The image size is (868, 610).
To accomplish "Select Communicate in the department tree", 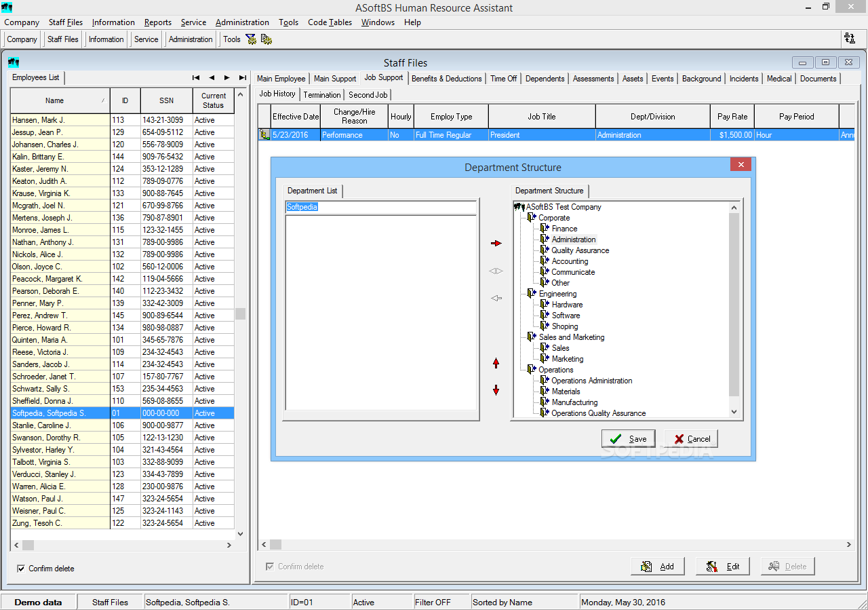I will click(x=573, y=272).
